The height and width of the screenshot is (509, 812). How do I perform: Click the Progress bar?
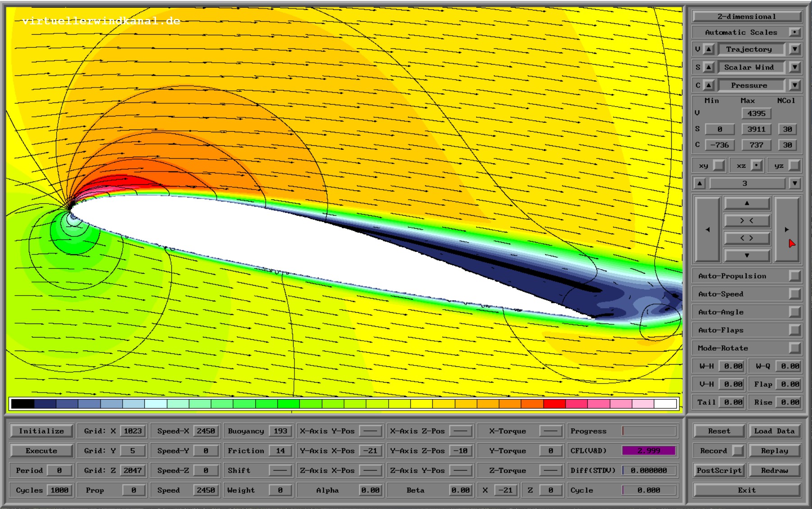(649, 431)
